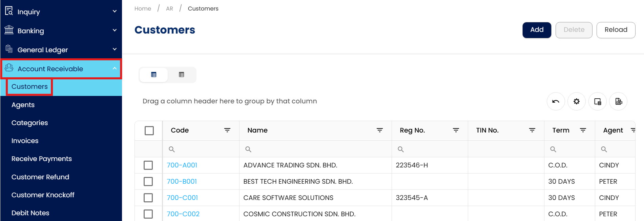Go to Receive Payments menu item
This screenshot has width=644, height=221.
[x=42, y=159]
